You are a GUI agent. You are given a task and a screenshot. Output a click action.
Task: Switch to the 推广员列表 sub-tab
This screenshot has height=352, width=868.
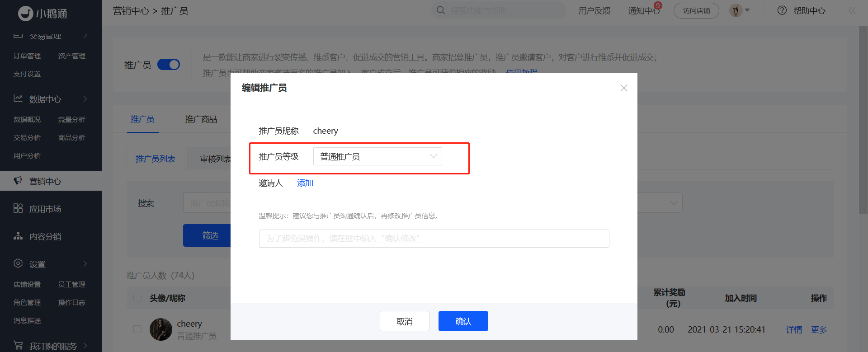[156, 159]
